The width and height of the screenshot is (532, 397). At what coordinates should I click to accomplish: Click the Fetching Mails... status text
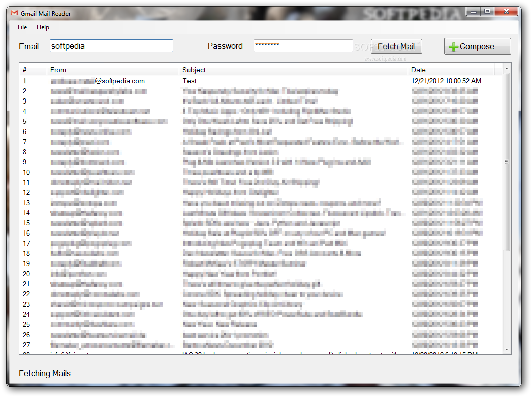point(47,373)
